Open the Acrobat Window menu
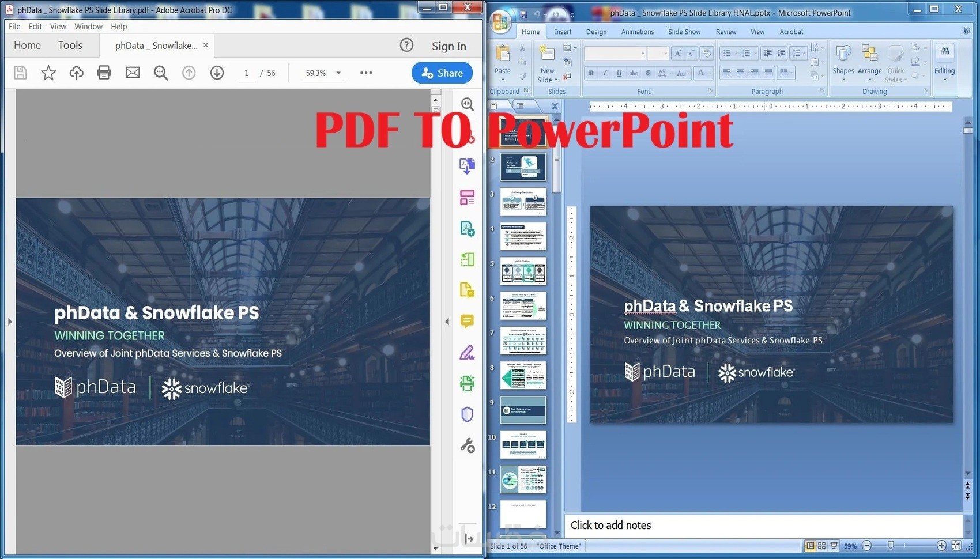Viewport: 980px width, 559px height. tap(88, 27)
